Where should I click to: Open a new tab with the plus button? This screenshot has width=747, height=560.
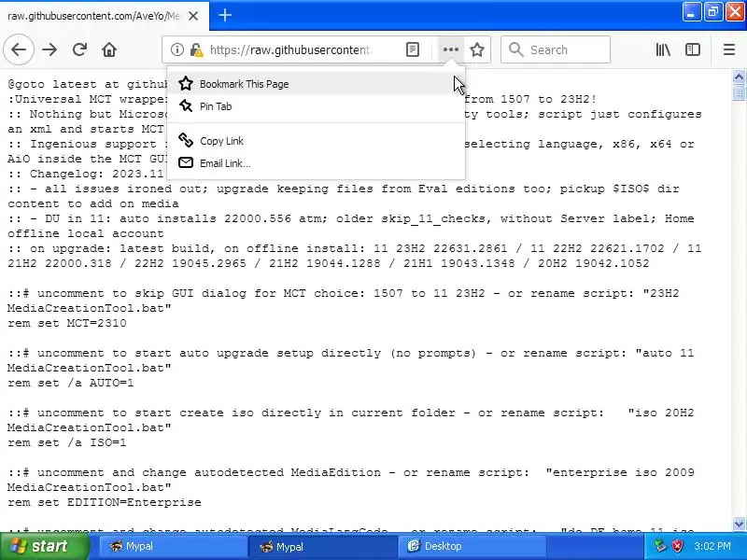(225, 15)
